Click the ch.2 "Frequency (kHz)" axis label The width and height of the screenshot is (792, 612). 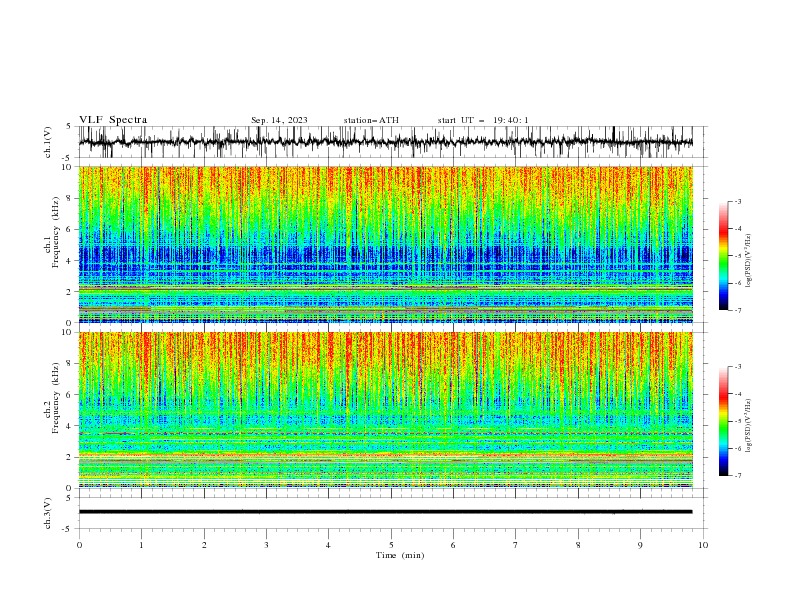coord(55,398)
